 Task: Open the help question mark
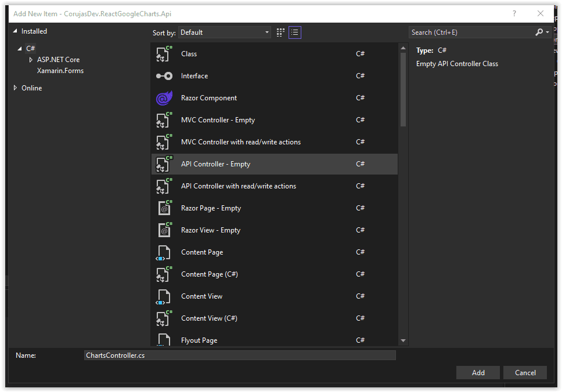(x=514, y=13)
